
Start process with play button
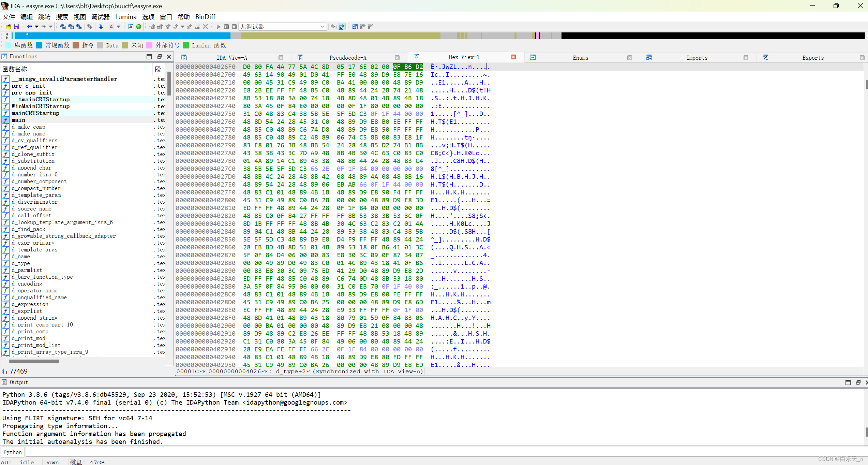pyautogui.click(x=219, y=27)
